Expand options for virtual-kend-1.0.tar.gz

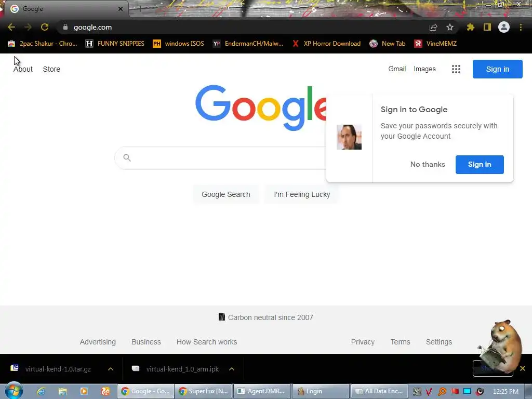pyautogui.click(x=111, y=369)
